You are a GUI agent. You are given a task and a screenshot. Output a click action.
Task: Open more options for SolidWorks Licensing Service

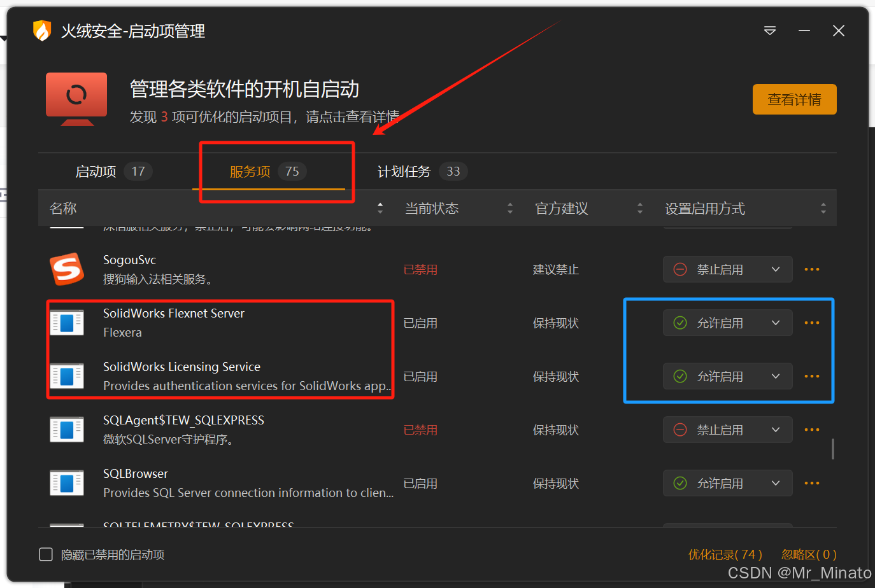pyautogui.click(x=812, y=376)
